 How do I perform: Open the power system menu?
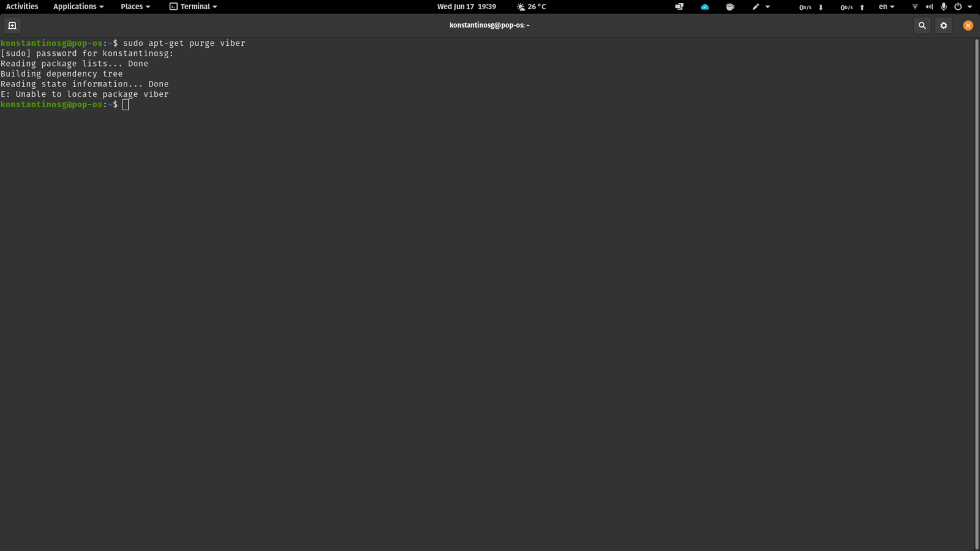coord(963,7)
